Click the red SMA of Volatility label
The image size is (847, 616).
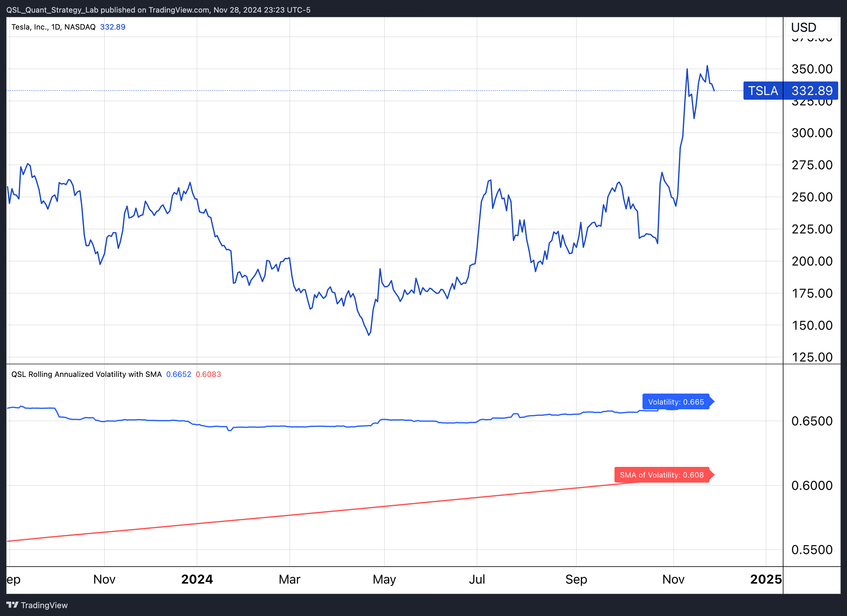coord(661,475)
